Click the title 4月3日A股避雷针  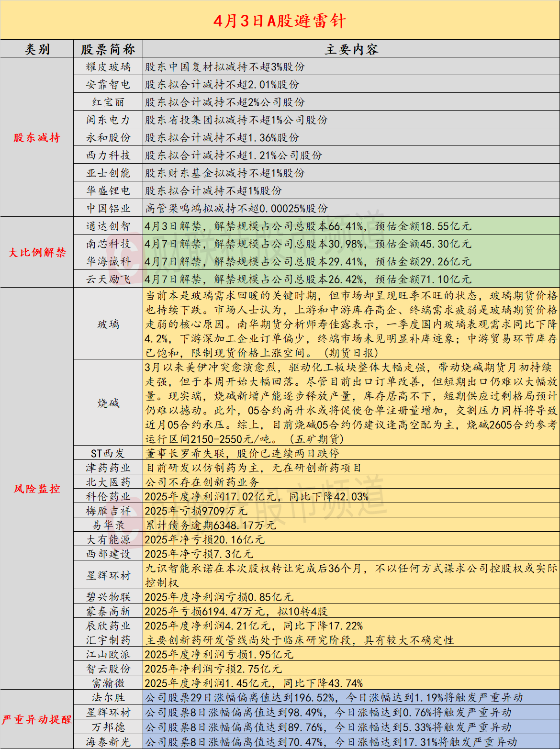[x=280, y=21]
